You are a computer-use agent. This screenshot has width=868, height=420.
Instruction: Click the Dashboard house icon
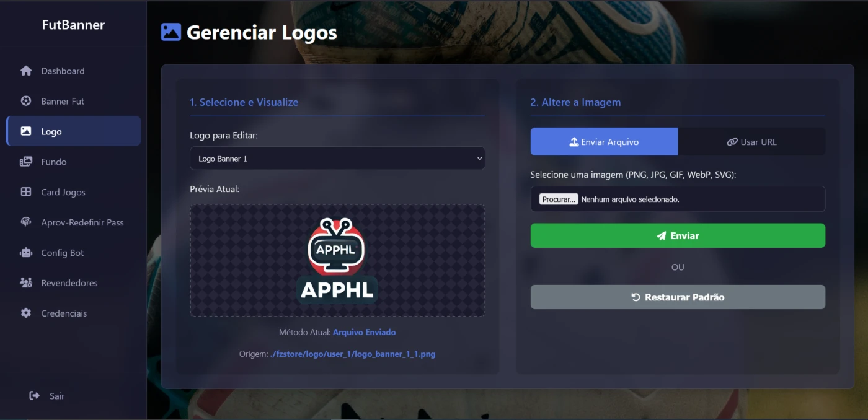tap(26, 71)
